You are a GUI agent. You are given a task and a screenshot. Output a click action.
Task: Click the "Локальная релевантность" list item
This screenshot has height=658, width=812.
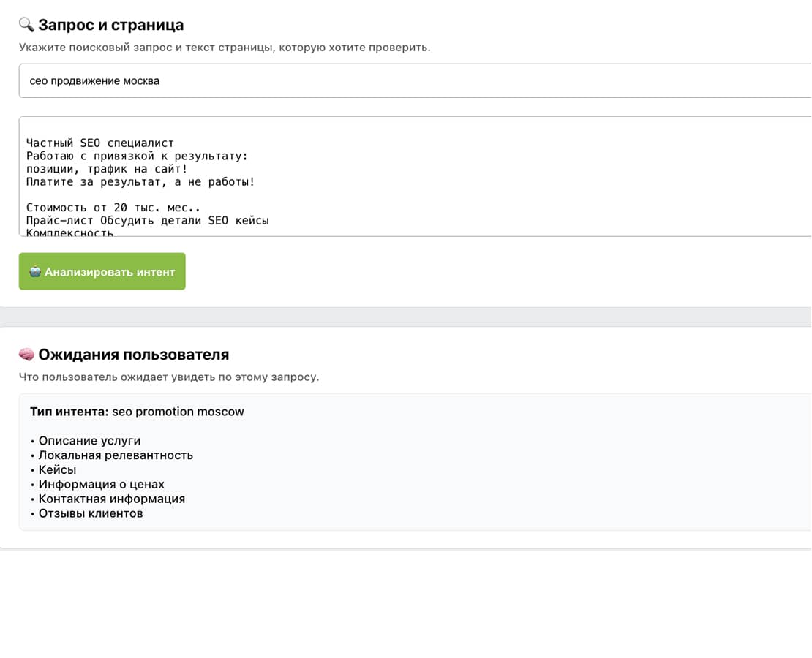click(116, 455)
